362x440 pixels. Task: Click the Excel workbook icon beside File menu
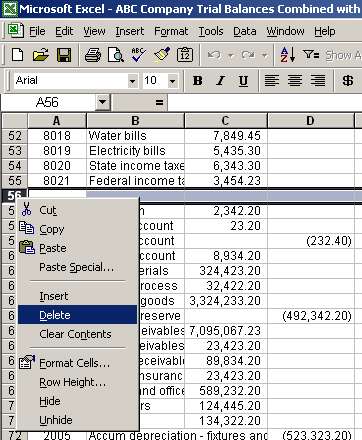(x=15, y=31)
